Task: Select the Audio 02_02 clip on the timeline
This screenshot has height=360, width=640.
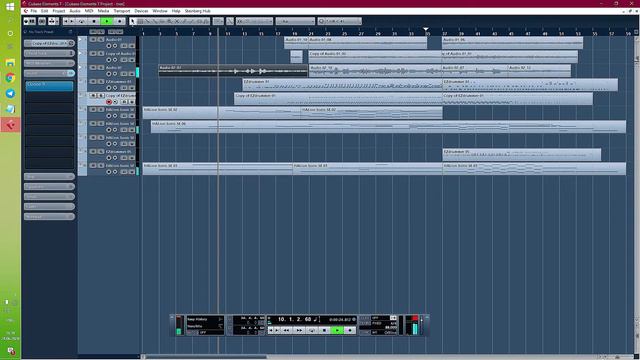Action: pyautogui.click(x=233, y=70)
